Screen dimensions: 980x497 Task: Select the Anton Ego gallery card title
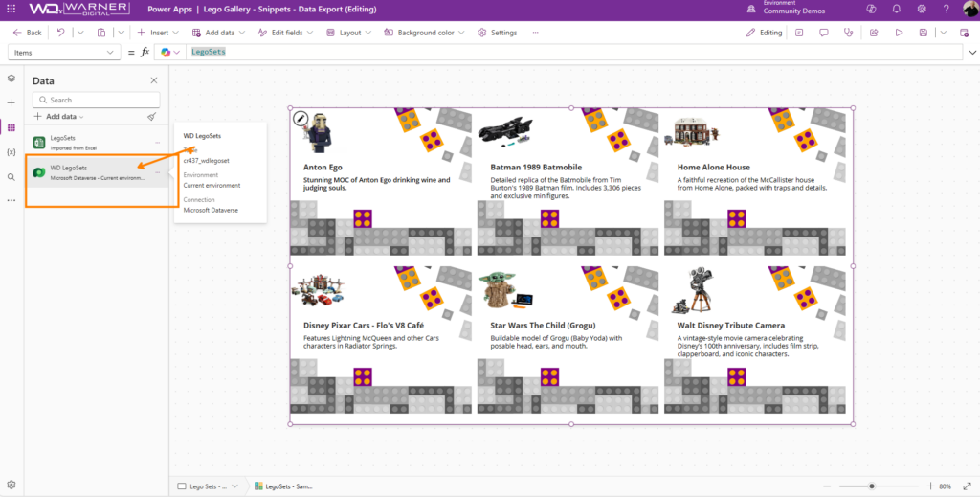point(323,168)
